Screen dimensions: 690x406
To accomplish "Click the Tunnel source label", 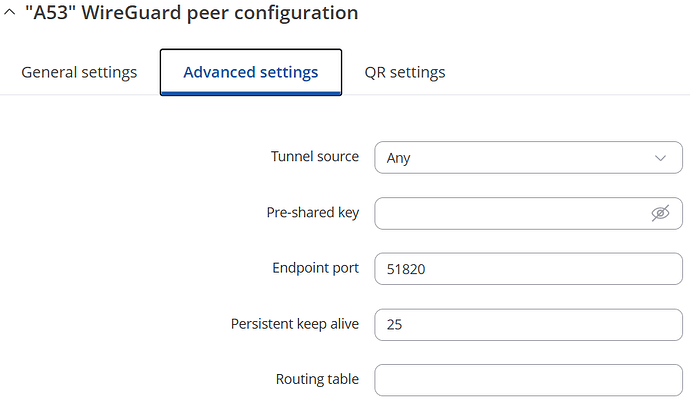I will pyautogui.click(x=315, y=157).
